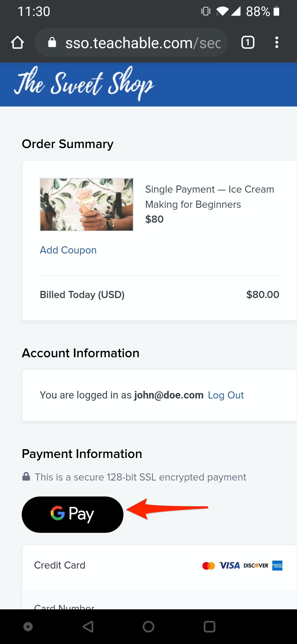The width and height of the screenshot is (297, 644).
Task: Pay with the Google Pay button
Action: (x=73, y=514)
